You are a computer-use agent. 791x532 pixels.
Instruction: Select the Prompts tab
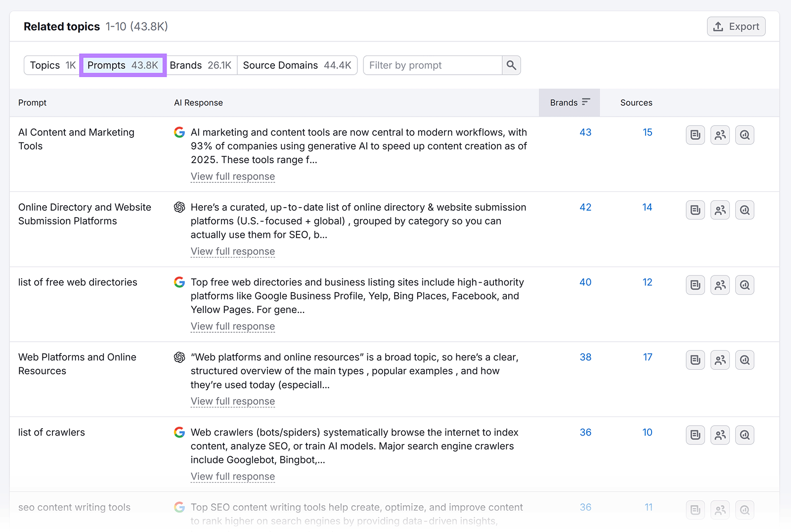click(x=123, y=65)
